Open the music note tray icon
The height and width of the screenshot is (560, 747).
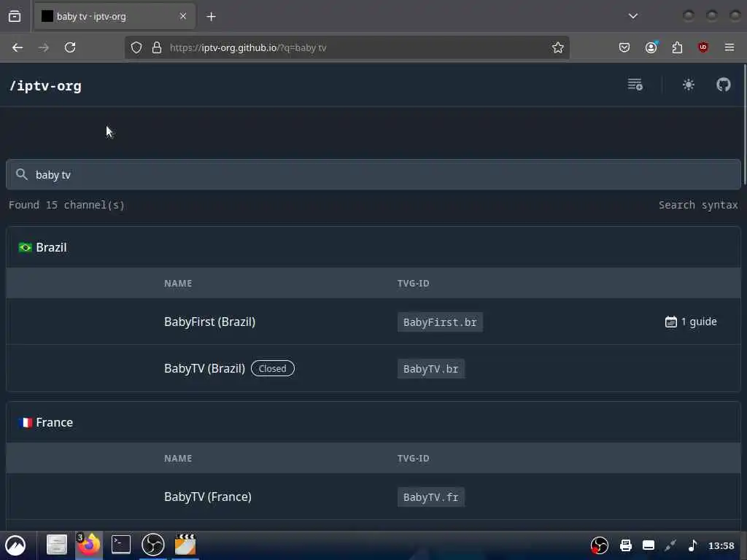[693, 545]
